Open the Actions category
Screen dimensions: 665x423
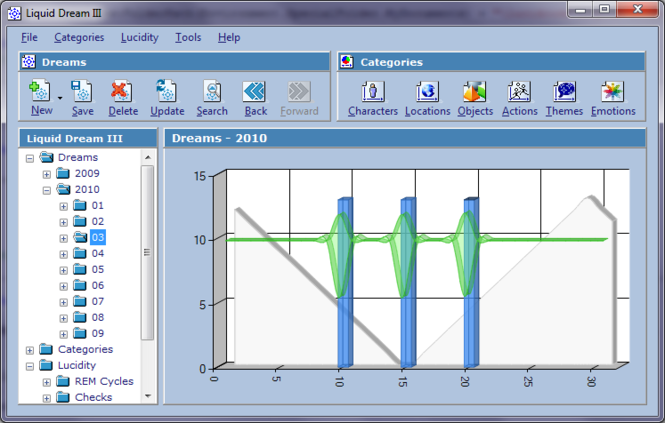pyautogui.click(x=519, y=93)
